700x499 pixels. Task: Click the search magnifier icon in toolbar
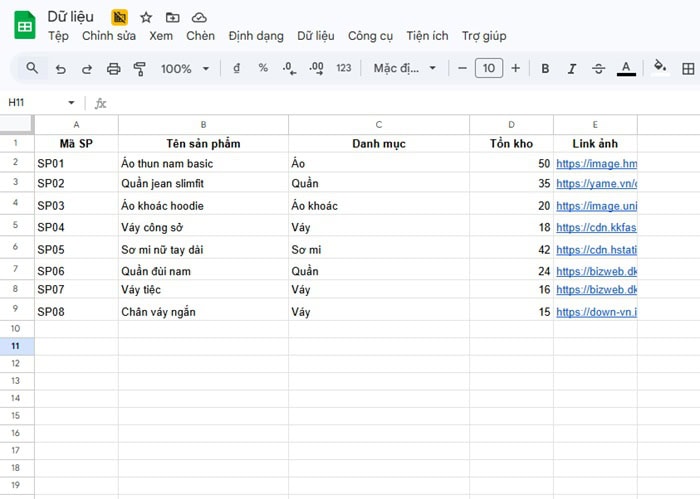(32, 69)
